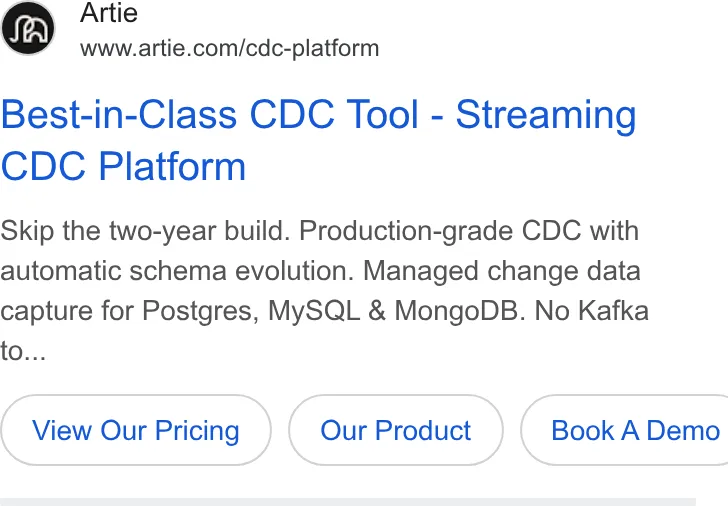Click 'Managed change data' description text
728x506 pixels.
(x=502, y=271)
